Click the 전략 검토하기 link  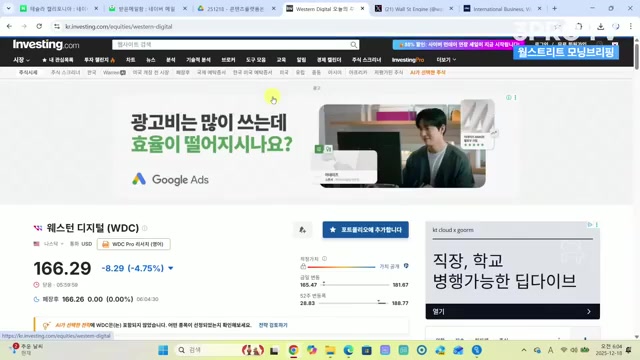coord(273,325)
